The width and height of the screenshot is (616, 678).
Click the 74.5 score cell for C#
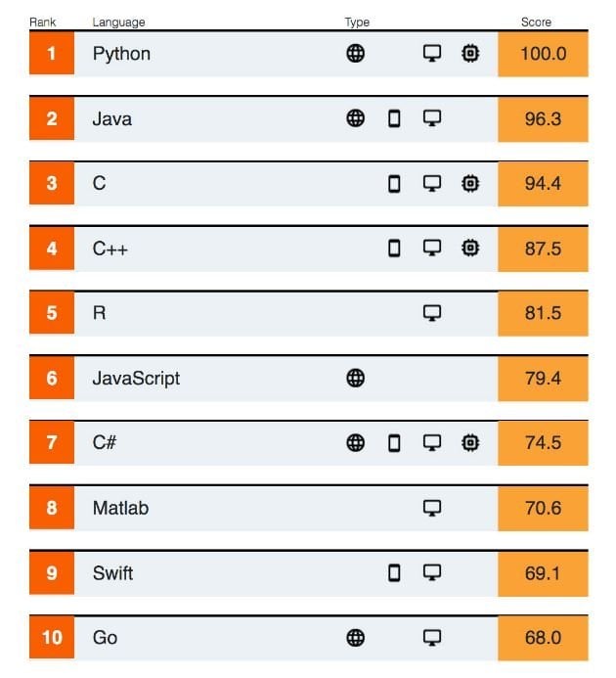(543, 443)
